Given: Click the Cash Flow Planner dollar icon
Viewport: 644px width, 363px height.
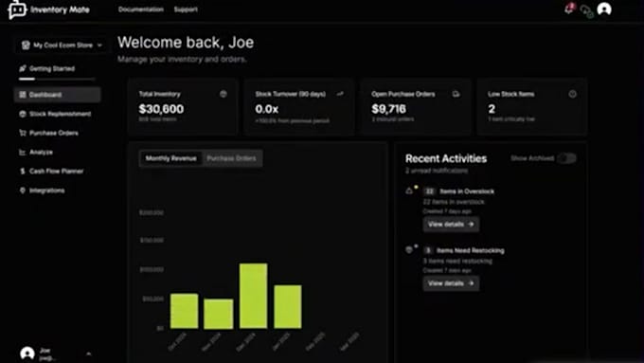Looking at the screenshot, I should point(23,171).
